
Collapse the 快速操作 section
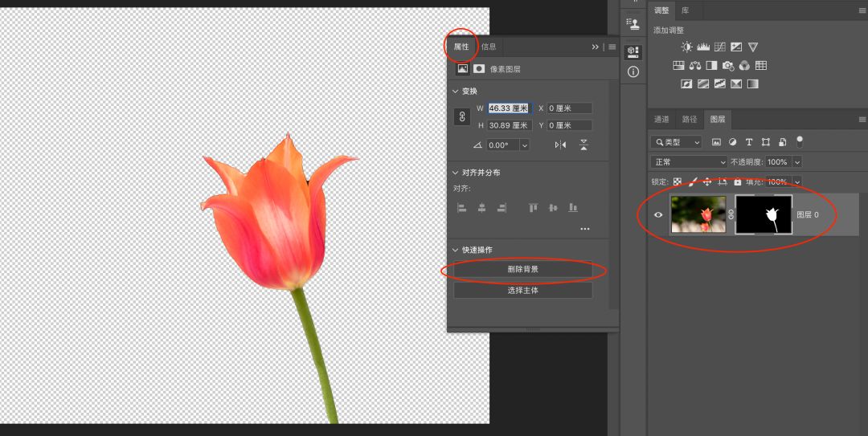456,250
